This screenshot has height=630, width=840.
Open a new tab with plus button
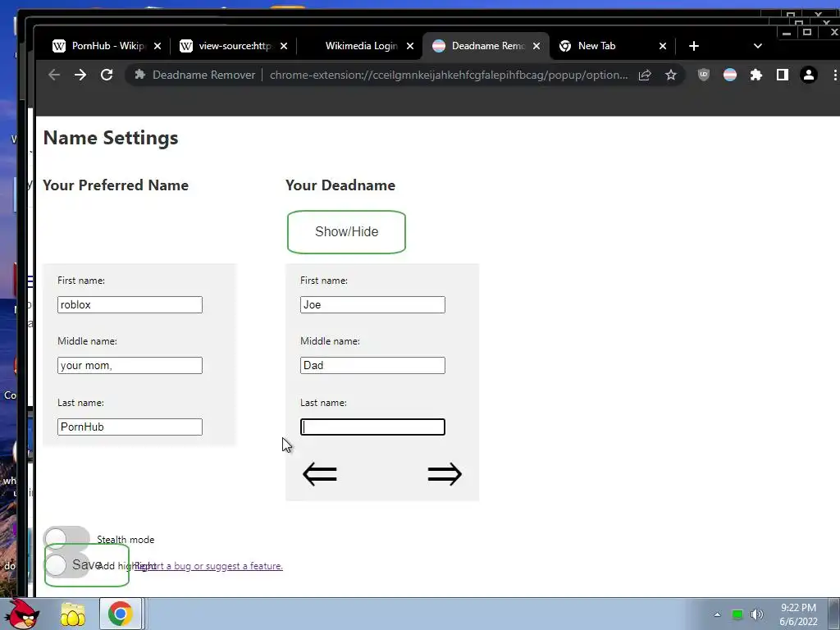[694, 46]
